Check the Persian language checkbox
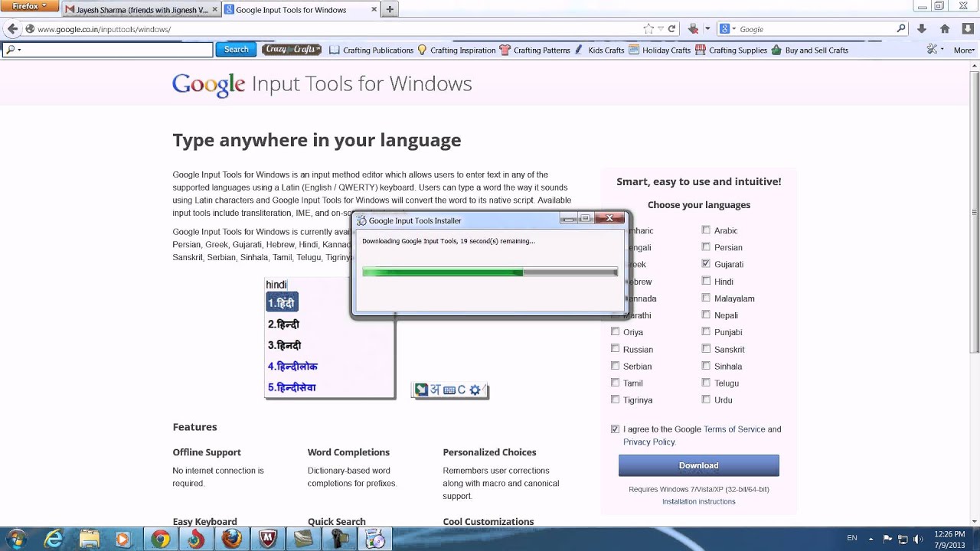 coord(706,246)
